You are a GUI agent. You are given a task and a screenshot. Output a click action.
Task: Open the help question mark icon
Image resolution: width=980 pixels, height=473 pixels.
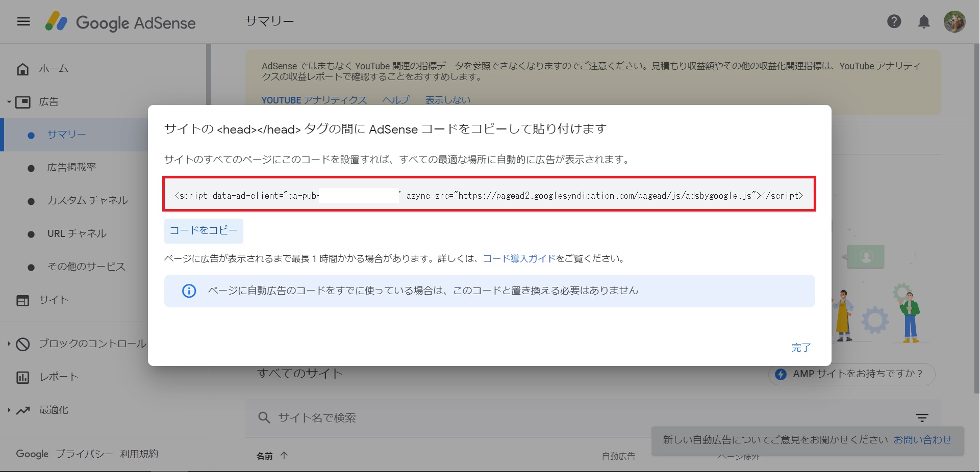(894, 21)
